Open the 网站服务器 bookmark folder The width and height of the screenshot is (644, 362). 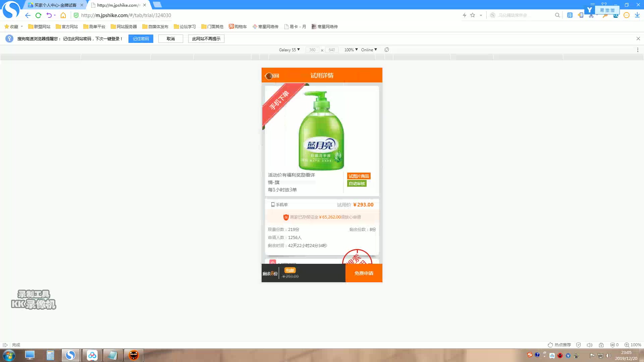124,26
